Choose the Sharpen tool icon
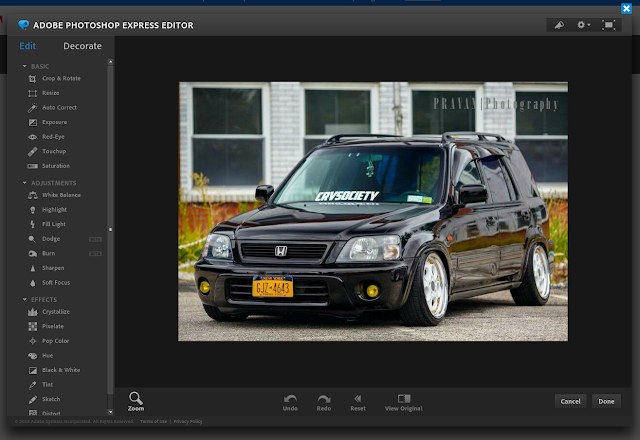Screen dimensions: 640x440 (33, 268)
